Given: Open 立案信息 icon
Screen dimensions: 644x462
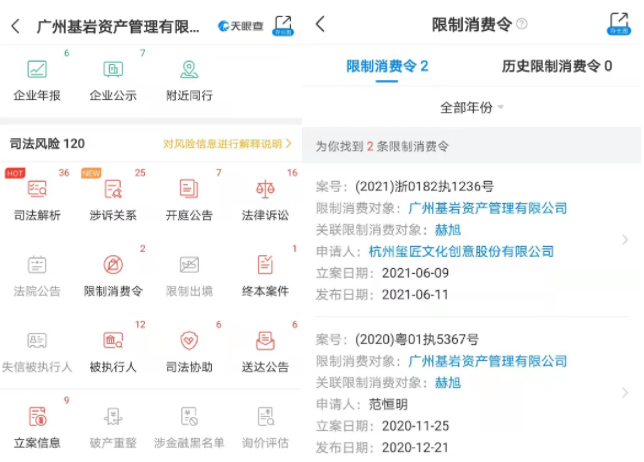Looking at the screenshot, I should click(37, 416).
